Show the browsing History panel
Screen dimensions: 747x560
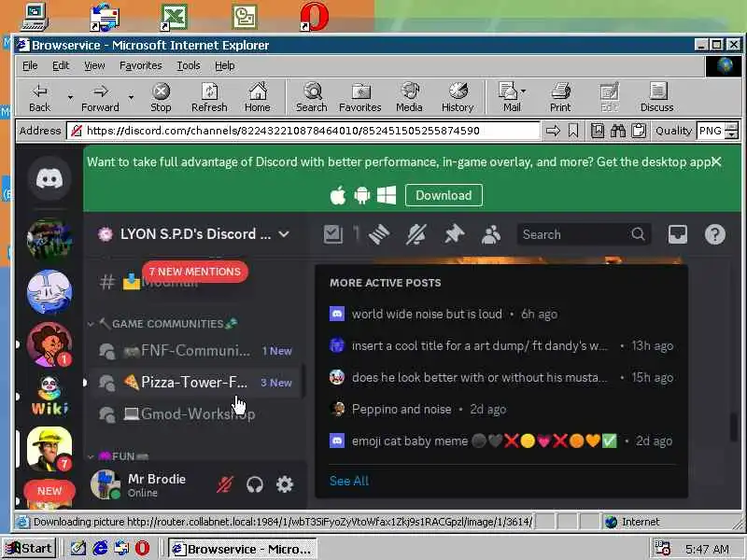(458, 98)
